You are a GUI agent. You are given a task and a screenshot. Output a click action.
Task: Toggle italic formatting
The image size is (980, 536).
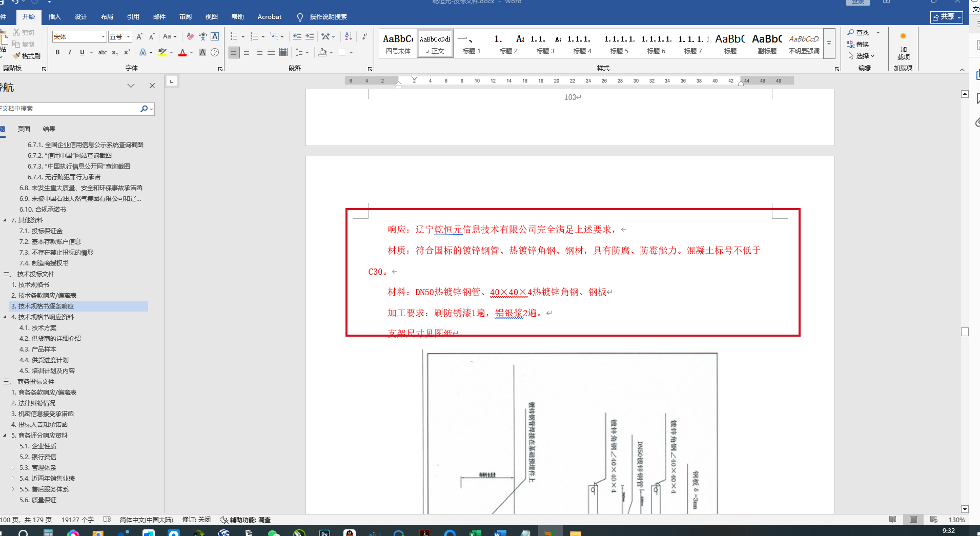(70, 52)
